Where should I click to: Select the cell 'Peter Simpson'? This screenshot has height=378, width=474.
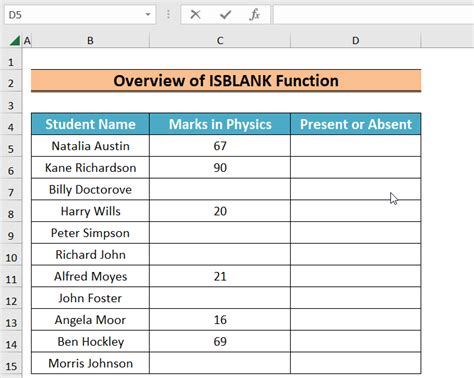[x=90, y=233]
